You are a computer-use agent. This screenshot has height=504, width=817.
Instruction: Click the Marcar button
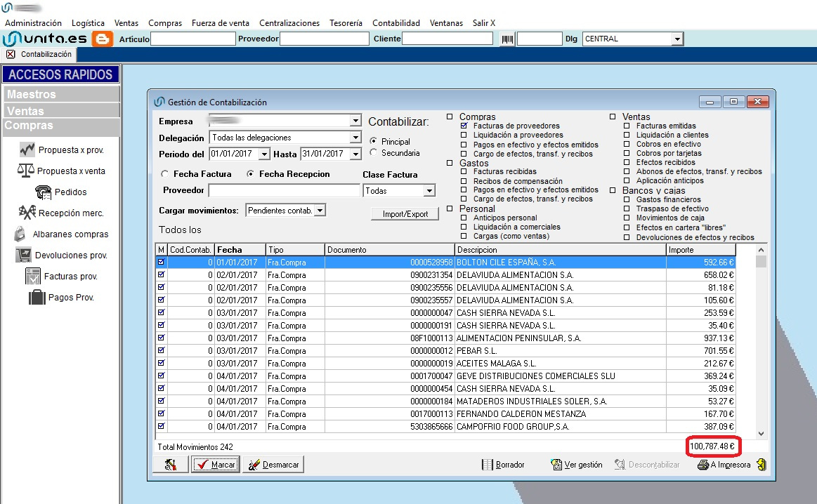[216, 465]
